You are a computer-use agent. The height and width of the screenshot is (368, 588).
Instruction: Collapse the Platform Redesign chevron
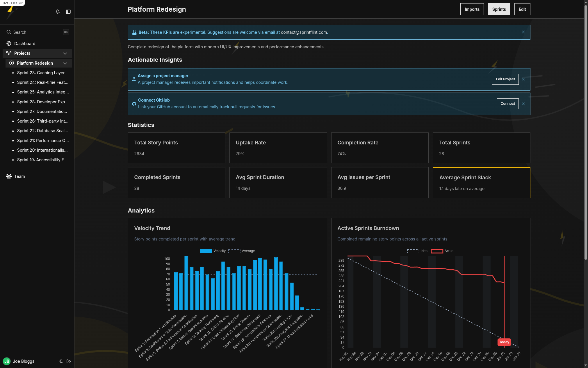(65, 63)
